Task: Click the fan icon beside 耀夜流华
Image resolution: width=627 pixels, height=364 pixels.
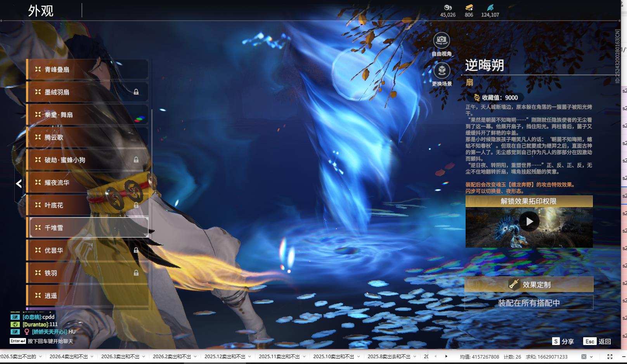Action: click(x=38, y=182)
